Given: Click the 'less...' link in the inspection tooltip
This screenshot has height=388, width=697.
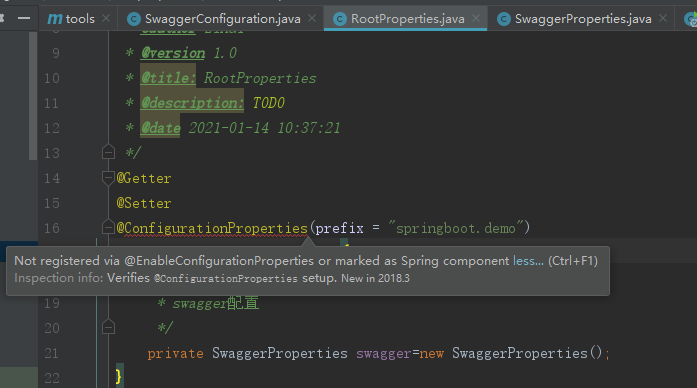Looking at the screenshot, I should (x=528, y=261).
